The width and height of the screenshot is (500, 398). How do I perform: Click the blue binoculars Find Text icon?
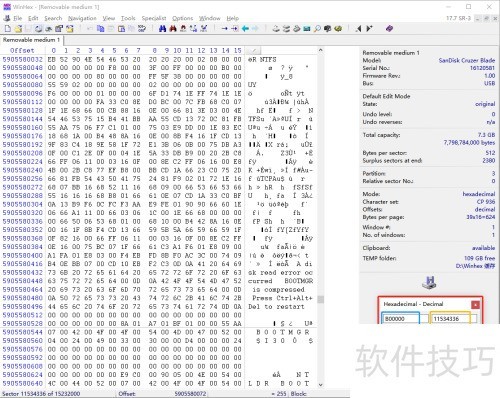click(162, 29)
